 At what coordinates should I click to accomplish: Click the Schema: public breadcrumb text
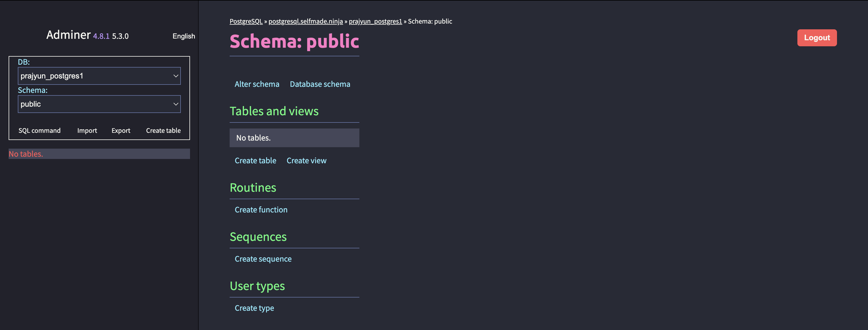pyautogui.click(x=430, y=21)
